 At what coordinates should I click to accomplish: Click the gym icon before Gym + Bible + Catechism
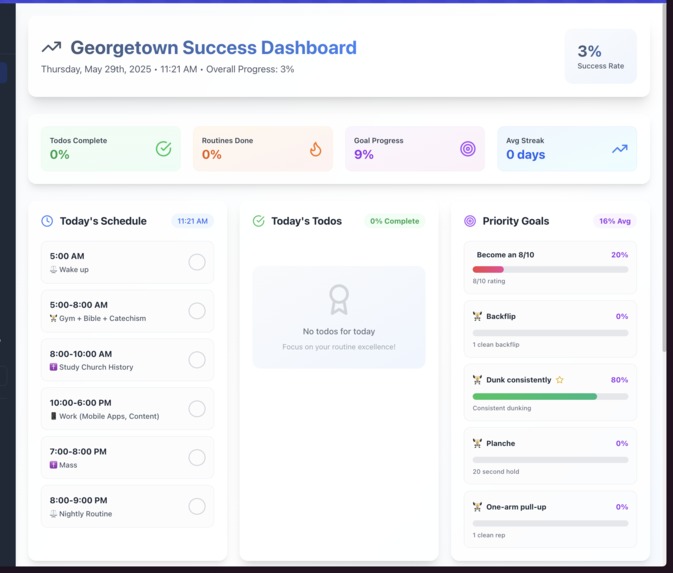[53, 318]
